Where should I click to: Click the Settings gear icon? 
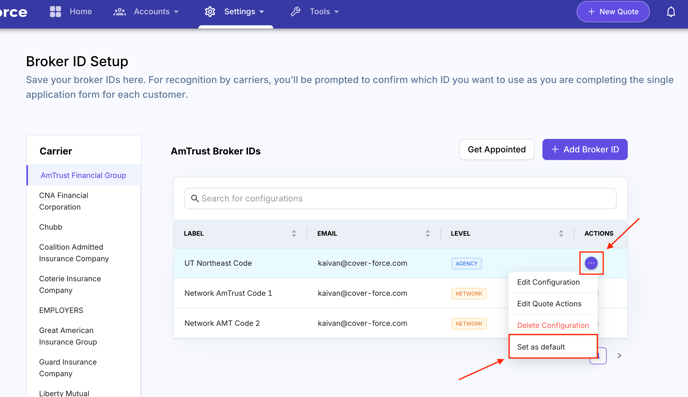[x=210, y=12]
